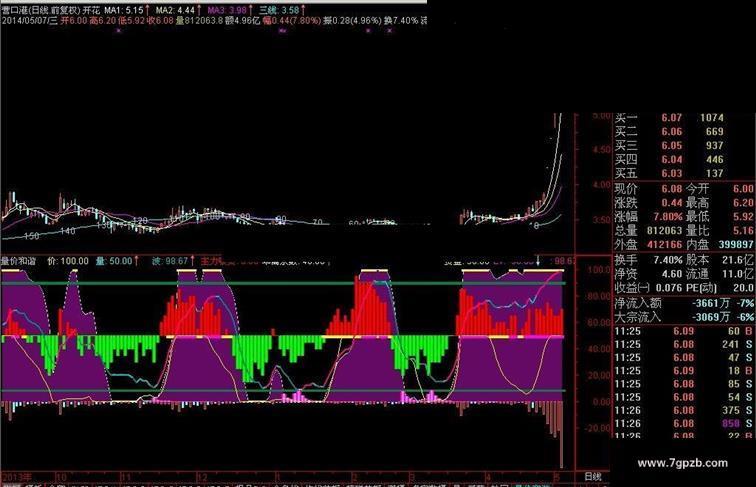Click the 涨跌 0.44 change field
Viewport: 756px width, 487px height.
tap(648, 203)
